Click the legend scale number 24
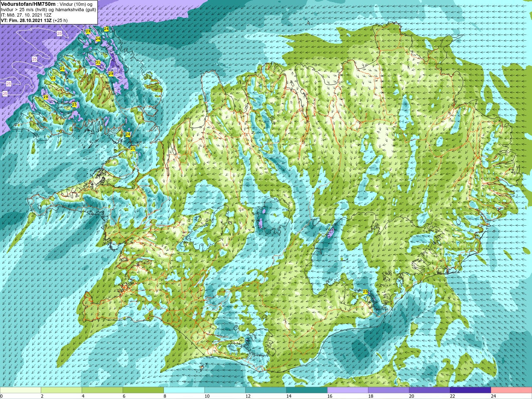 (493, 396)
